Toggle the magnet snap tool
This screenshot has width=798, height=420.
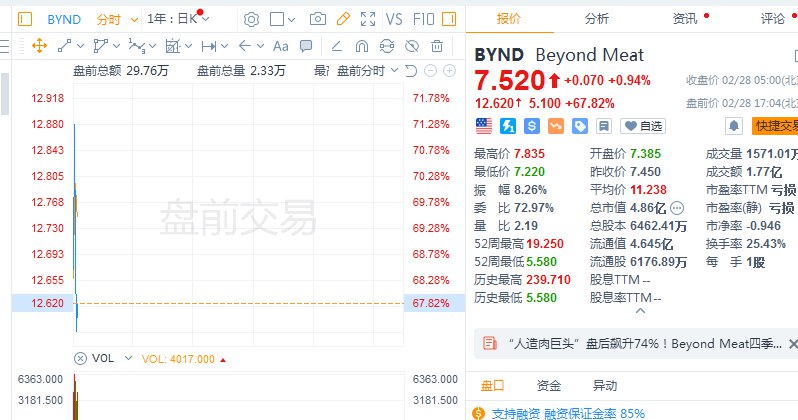pyautogui.click(x=362, y=46)
